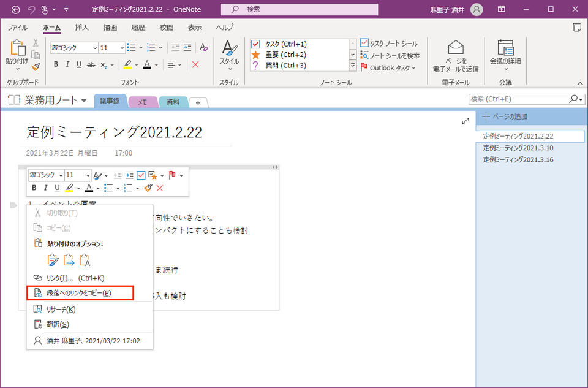Decrease indent in the ribbon
The height and width of the screenshot is (388, 588).
(x=176, y=47)
